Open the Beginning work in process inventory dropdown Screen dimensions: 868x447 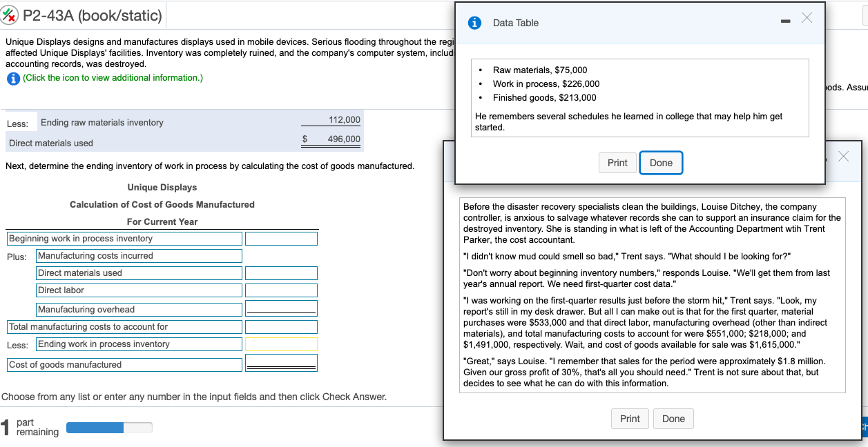click(x=125, y=239)
